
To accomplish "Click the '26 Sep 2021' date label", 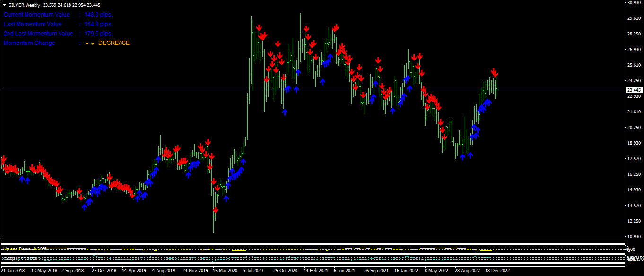I will 376,271.
